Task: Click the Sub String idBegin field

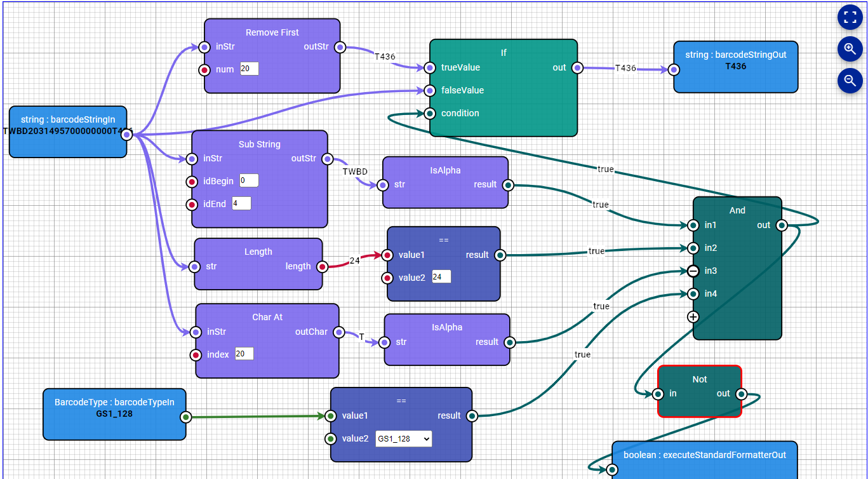Action: [x=248, y=181]
